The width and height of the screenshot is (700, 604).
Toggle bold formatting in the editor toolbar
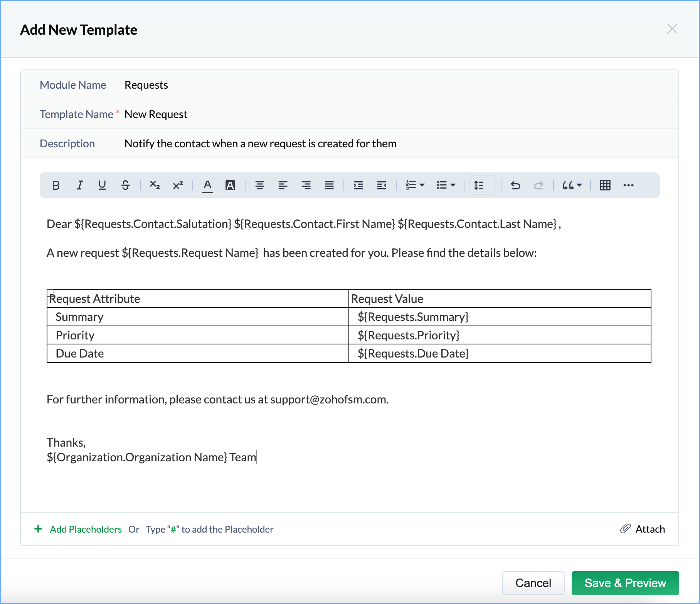coord(56,186)
